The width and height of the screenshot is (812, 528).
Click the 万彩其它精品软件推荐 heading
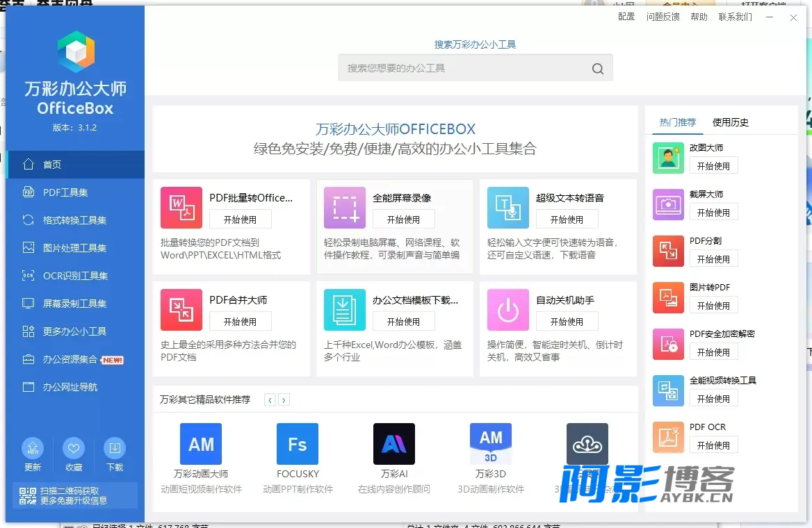click(x=205, y=399)
